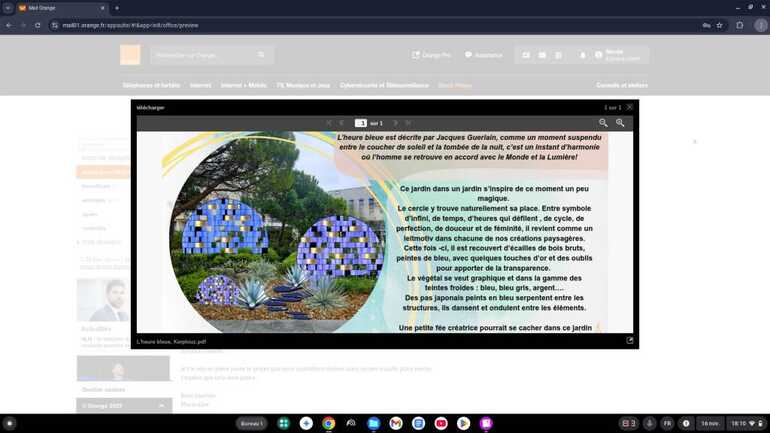Open the Orange Pro link
This screenshot has width=770, height=433.
[x=432, y=55]
